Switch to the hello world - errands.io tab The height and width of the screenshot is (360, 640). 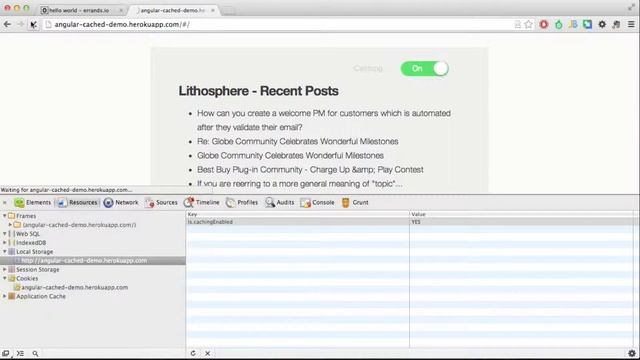click(x=80, y=10)
